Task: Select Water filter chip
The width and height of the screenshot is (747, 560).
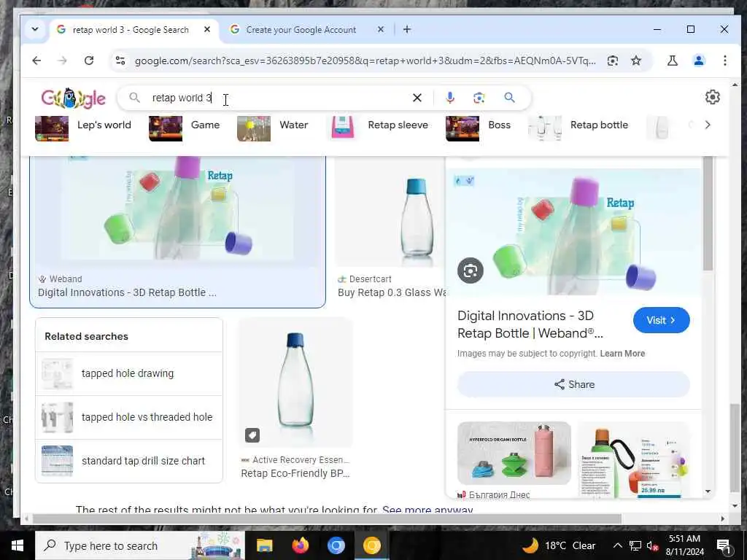Action: 273,127
